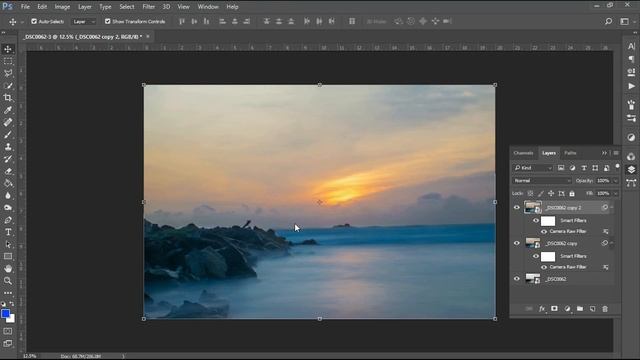Screen dimensions: 640x360
Task: Select the Clone Stamp tool
Action: 8,147
